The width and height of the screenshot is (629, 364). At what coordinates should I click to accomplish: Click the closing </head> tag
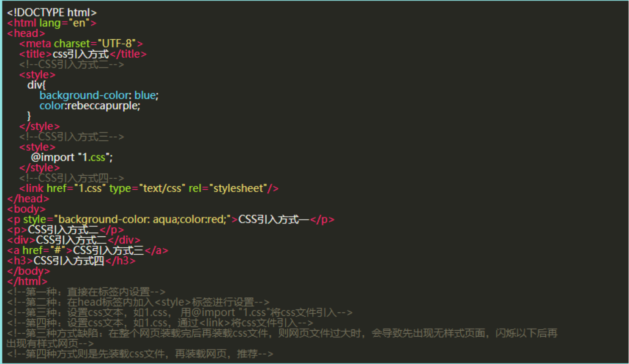(x=28, y=198)
